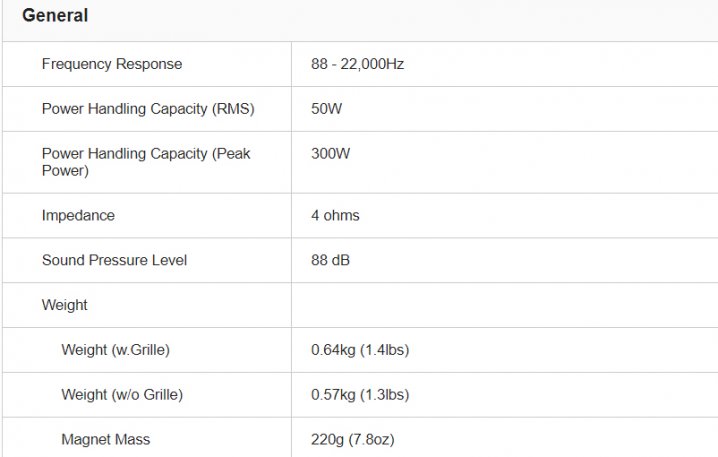Image resolution: width=718 pixels, height=457 pixels.
Task: Select the Frequency Response label
Action: click(112, 64)
